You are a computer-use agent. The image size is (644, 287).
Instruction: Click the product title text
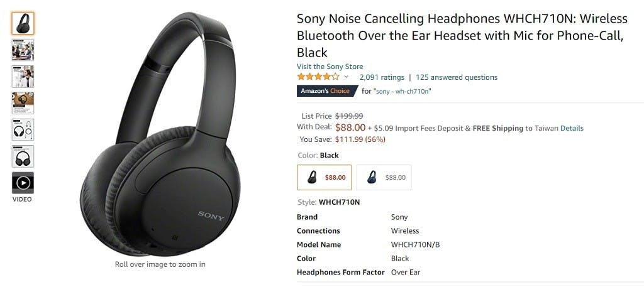click(462, 36)
